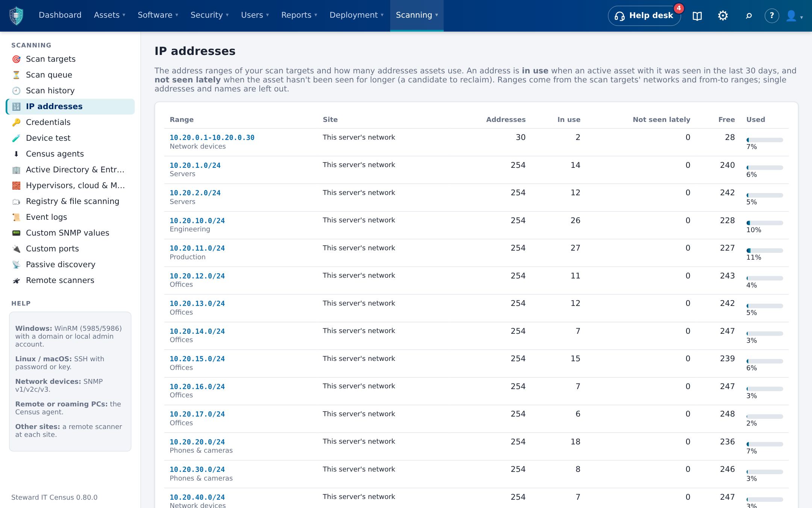Open the 10.20.11.0/24 Production range
The image size is (812, 508).
coord(197,248)
